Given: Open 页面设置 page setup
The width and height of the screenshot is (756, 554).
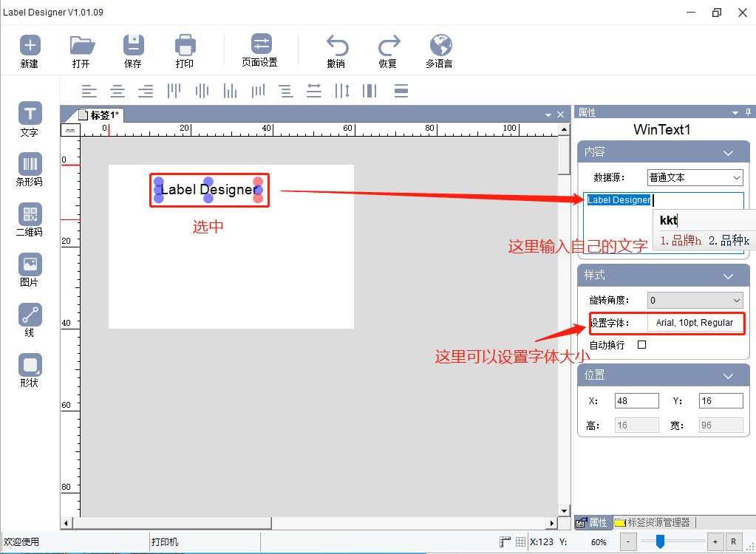Looking at the screenshot, I should [260, 50].
